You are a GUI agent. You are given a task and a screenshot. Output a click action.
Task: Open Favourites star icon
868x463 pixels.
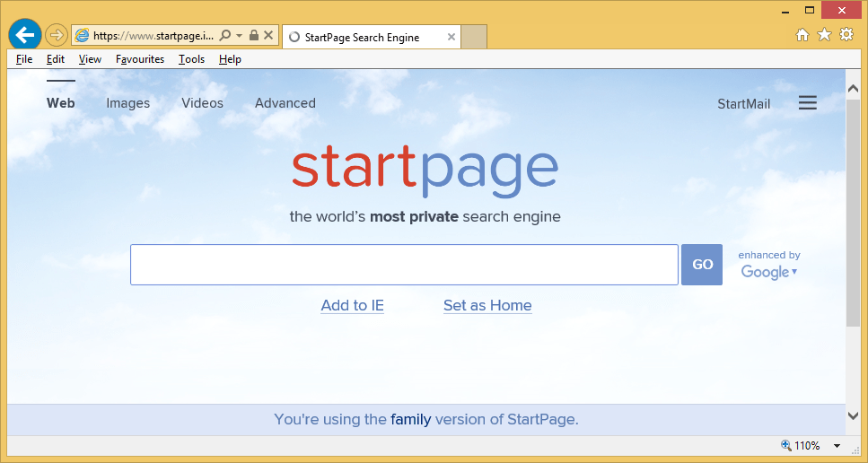pos(824,35)
